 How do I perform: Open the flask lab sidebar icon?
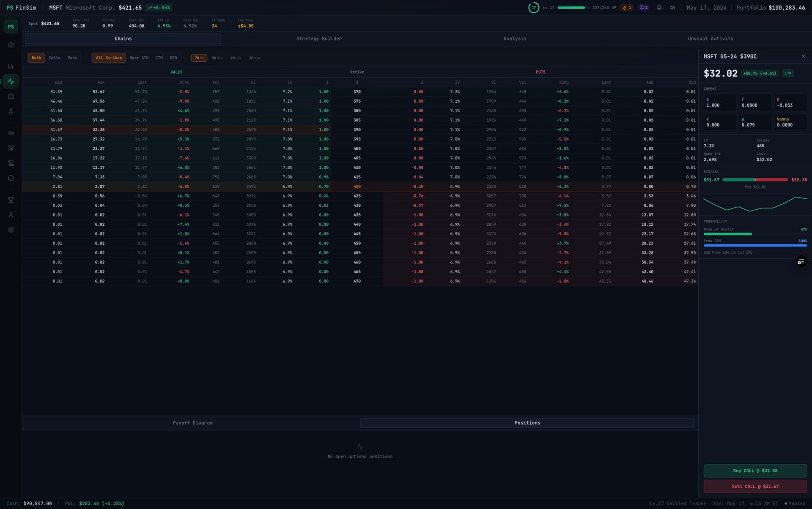(x=11, y=112)
